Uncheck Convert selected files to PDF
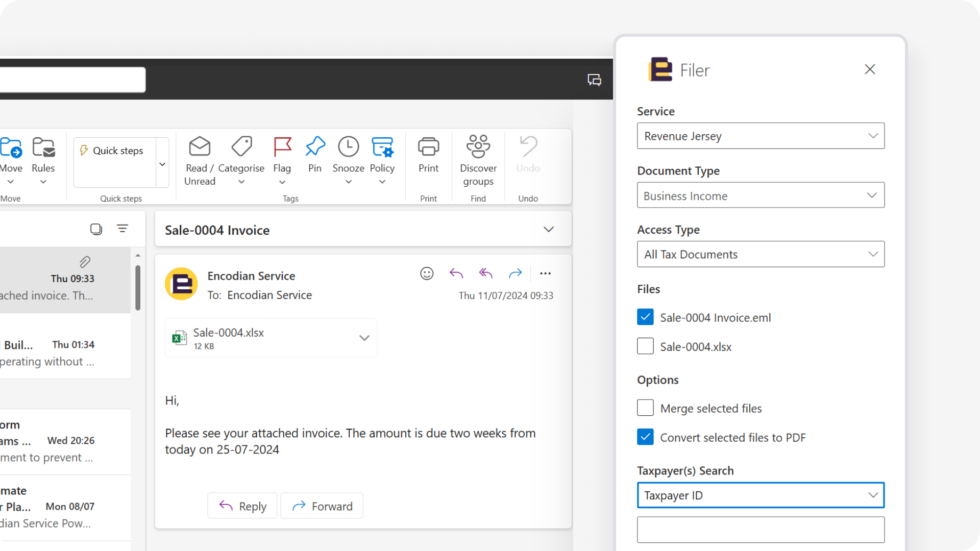This screenshot has height=551, width=980. pyautogui.click(x=645, y=437)
